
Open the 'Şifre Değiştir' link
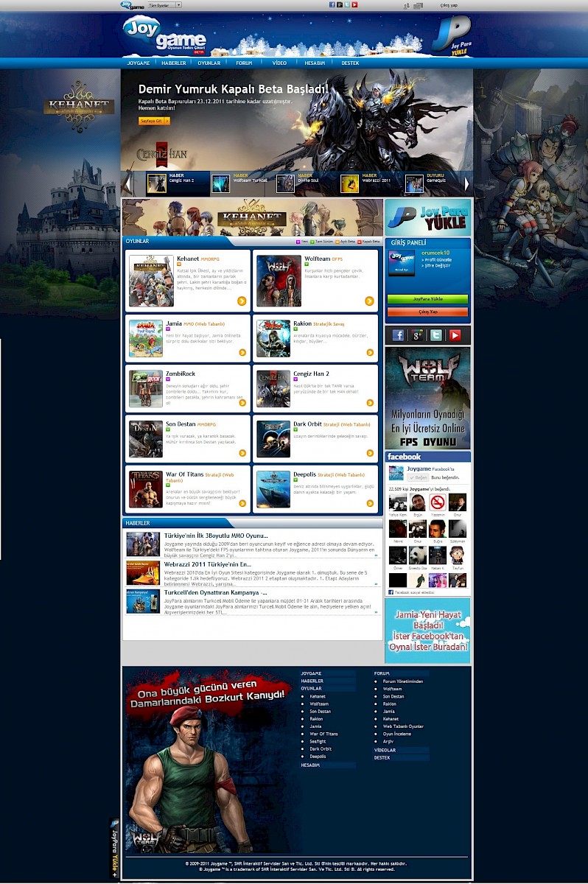435,266
